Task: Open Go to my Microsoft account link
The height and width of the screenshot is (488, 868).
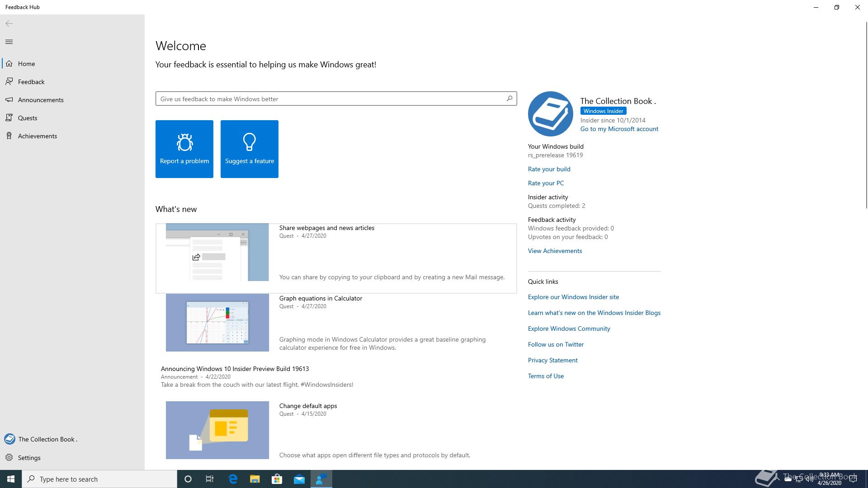Action: pyautogui.click(x=619, y=129)
